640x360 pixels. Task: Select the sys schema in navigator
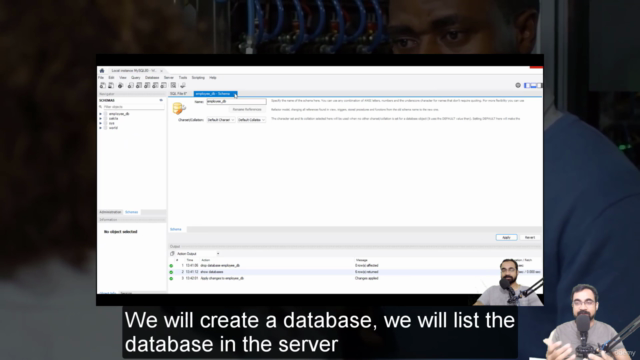pyautogui.click(x=111, y=123)
